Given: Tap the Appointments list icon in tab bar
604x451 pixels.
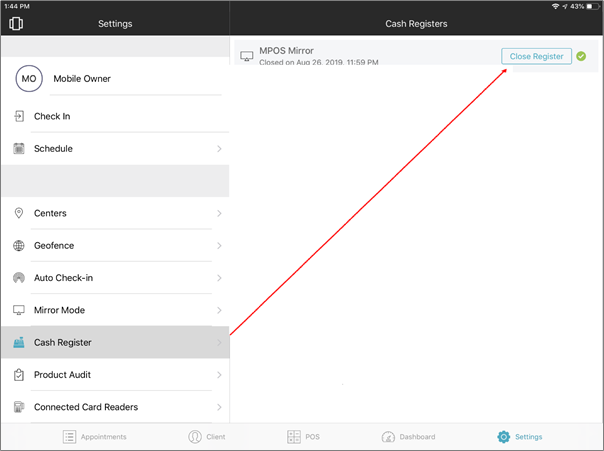Looking at the screenshot, I should coord(69,437).
